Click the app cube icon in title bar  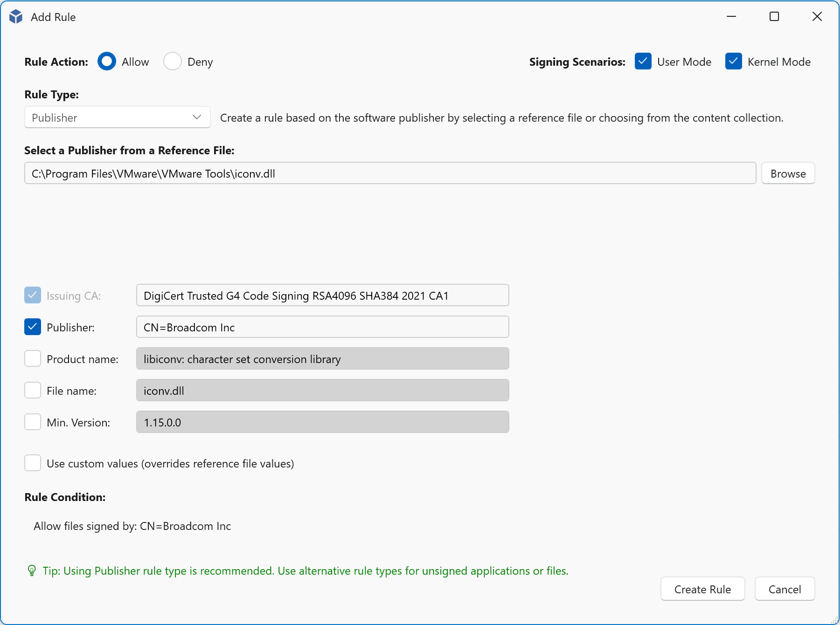click(x=16, y=17)
